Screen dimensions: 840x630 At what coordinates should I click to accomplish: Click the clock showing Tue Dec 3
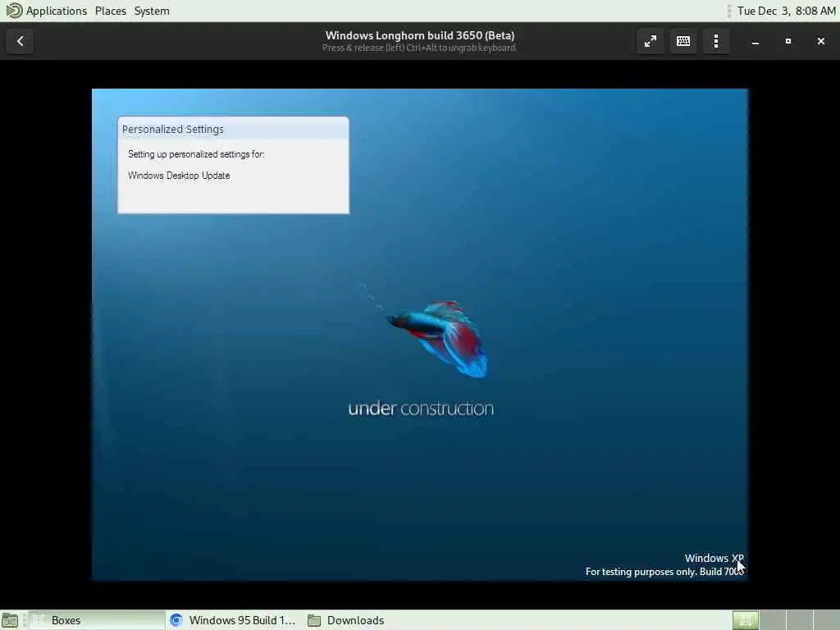786,11
